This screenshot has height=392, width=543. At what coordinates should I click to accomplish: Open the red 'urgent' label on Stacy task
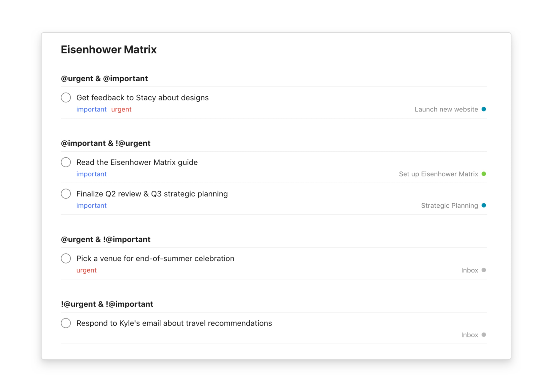[x=121, y=109]
